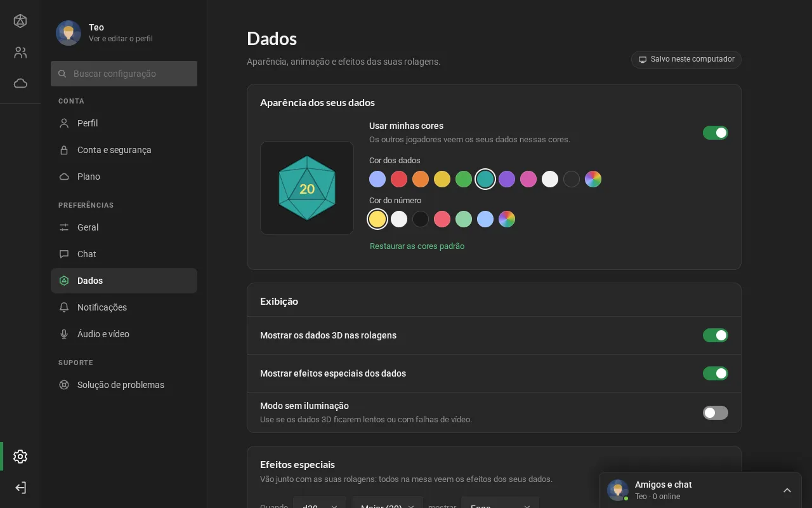Click the avatar in Amigos e chat panel
This screenshot has height=508, width=812.
618,490
